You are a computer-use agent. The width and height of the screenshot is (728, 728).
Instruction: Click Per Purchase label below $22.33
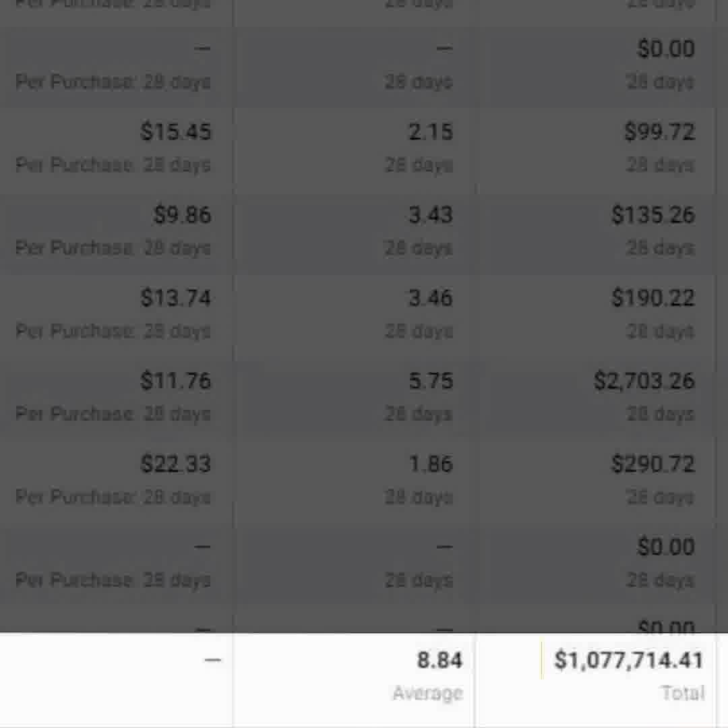point(74,497)
